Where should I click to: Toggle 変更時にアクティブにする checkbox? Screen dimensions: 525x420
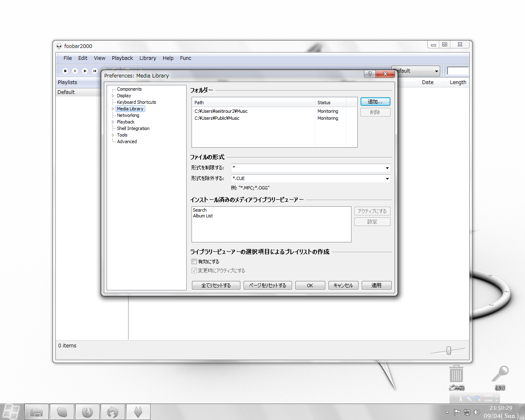pos(194,270)
